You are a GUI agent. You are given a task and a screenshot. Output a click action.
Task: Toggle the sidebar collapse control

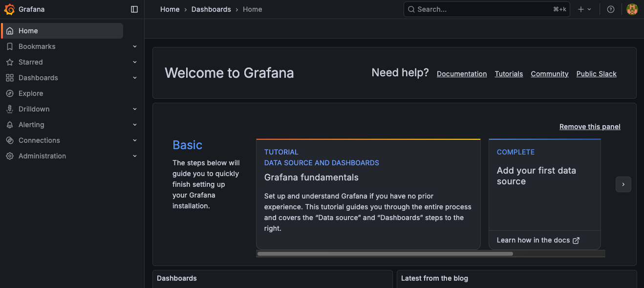[x=134, y=9]
